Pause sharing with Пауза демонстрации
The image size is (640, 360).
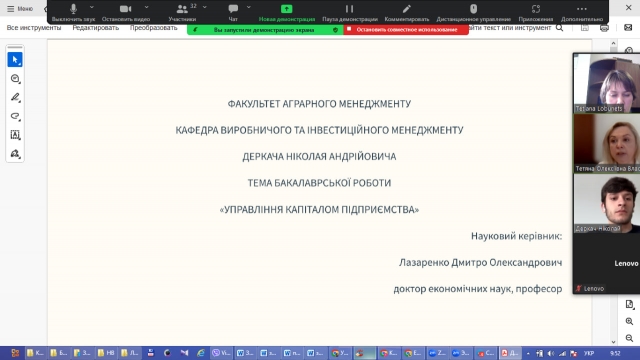pos(349,12)
